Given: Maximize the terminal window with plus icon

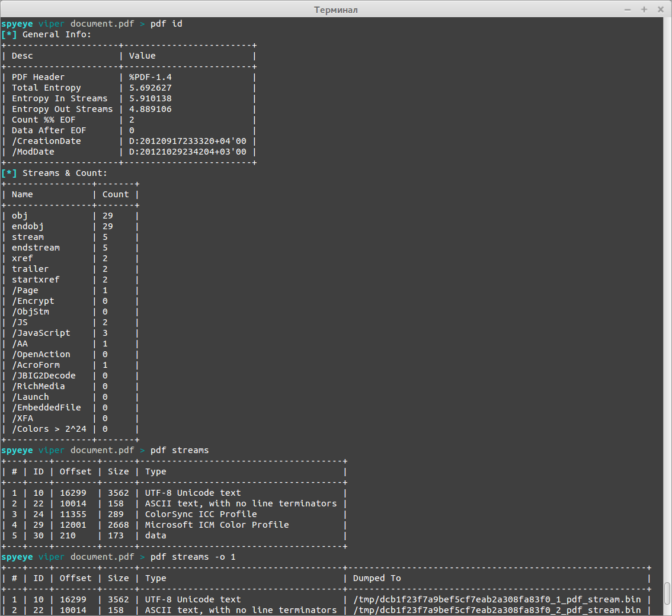Looking at the screenshot, I should [644, 9].
